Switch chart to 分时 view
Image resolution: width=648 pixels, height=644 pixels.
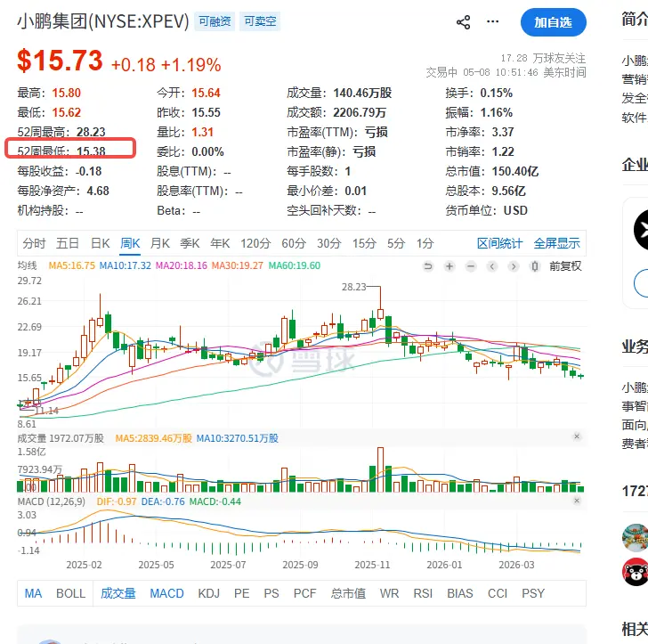click(34, 243)
